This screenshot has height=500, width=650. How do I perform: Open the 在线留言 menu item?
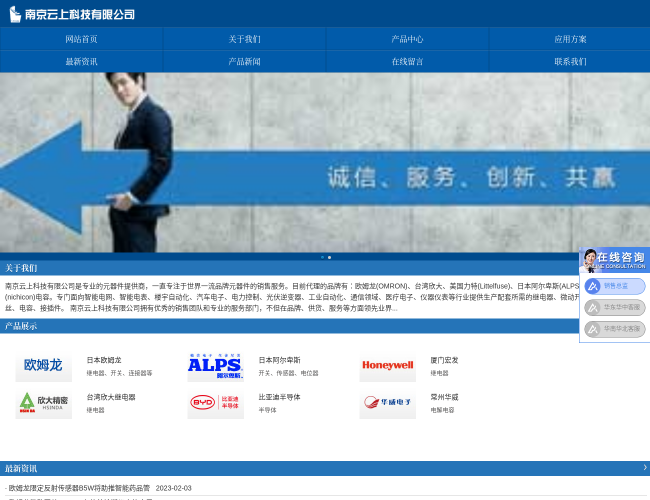tap(407, 62)
